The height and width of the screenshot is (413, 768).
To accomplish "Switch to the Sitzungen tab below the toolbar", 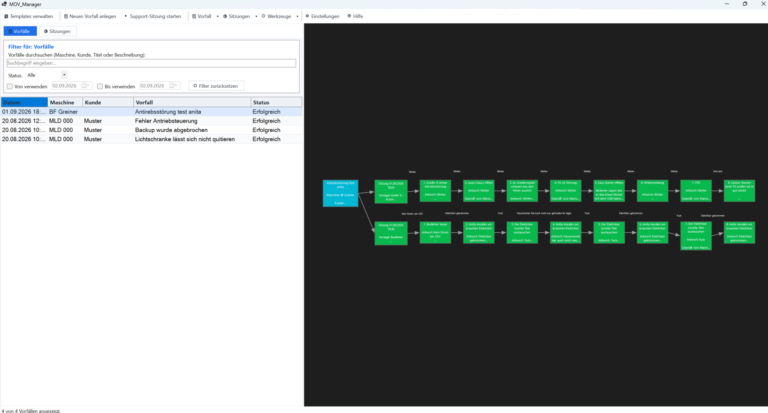I will (57, 31).
